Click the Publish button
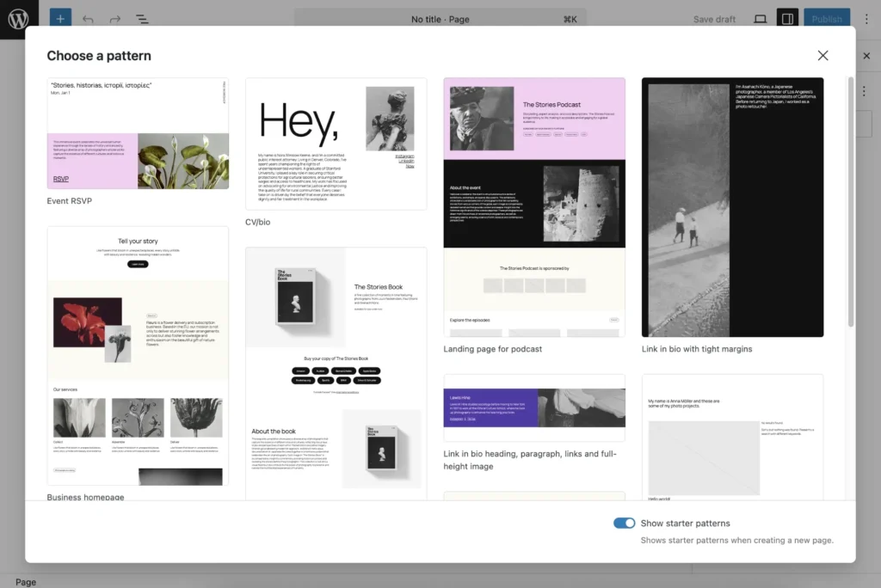881x588 pixels. click(827, 19)
